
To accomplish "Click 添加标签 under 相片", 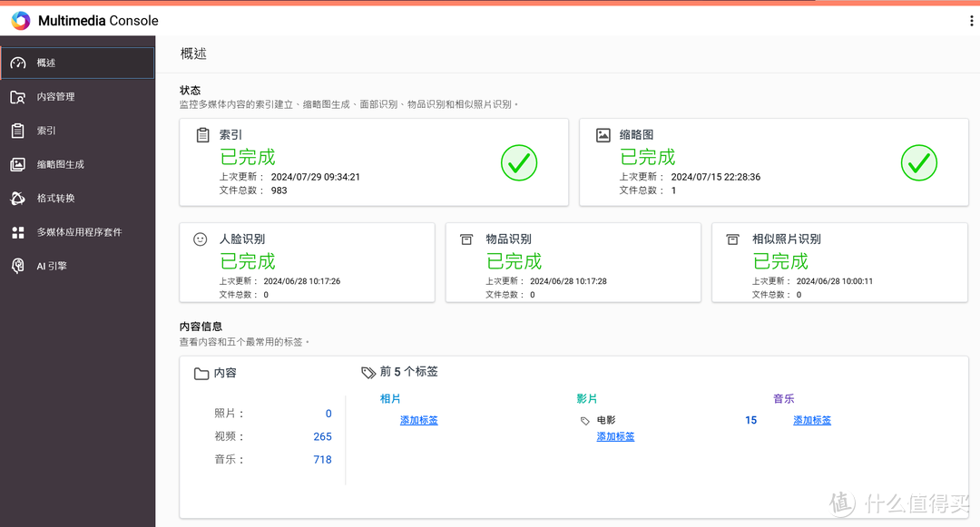I will click(417, 420).
